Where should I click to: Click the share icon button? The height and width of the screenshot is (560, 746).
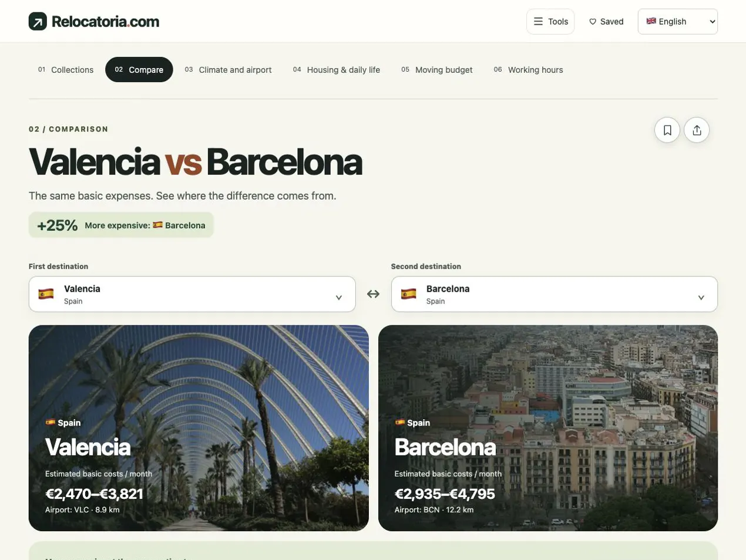[x=697, y=130]
